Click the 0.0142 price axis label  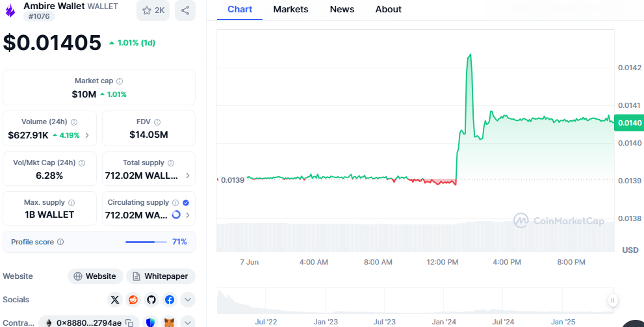pyautogui.click(x=630, y=68)
